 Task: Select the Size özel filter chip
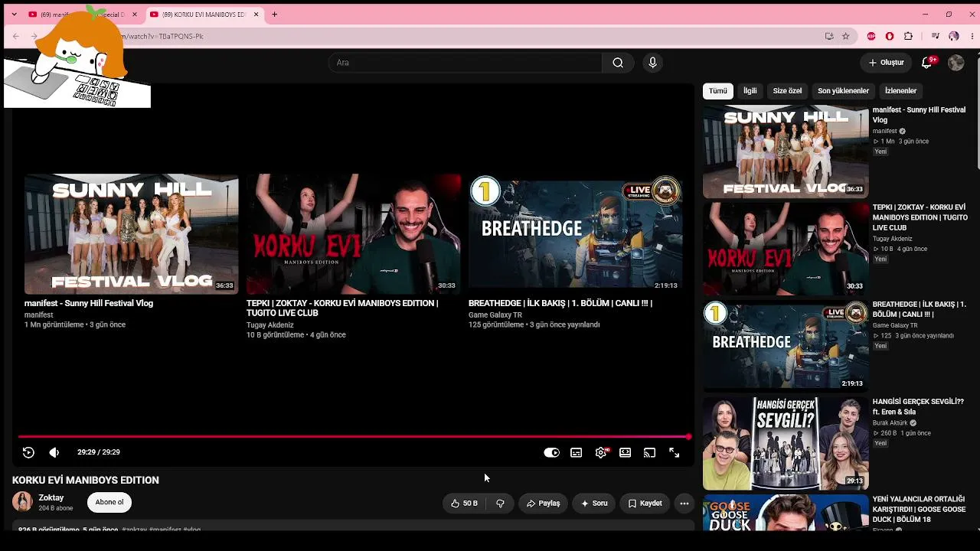787,91
